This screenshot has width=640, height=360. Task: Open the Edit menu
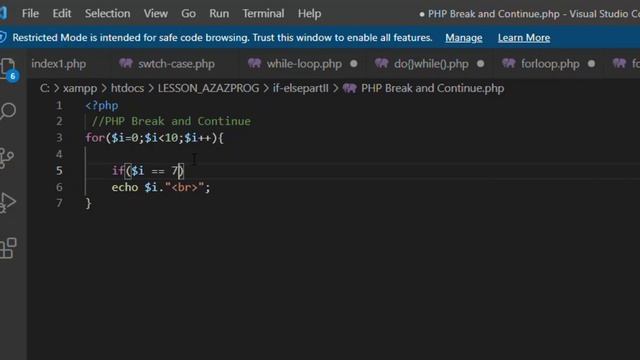pos(62,13)
